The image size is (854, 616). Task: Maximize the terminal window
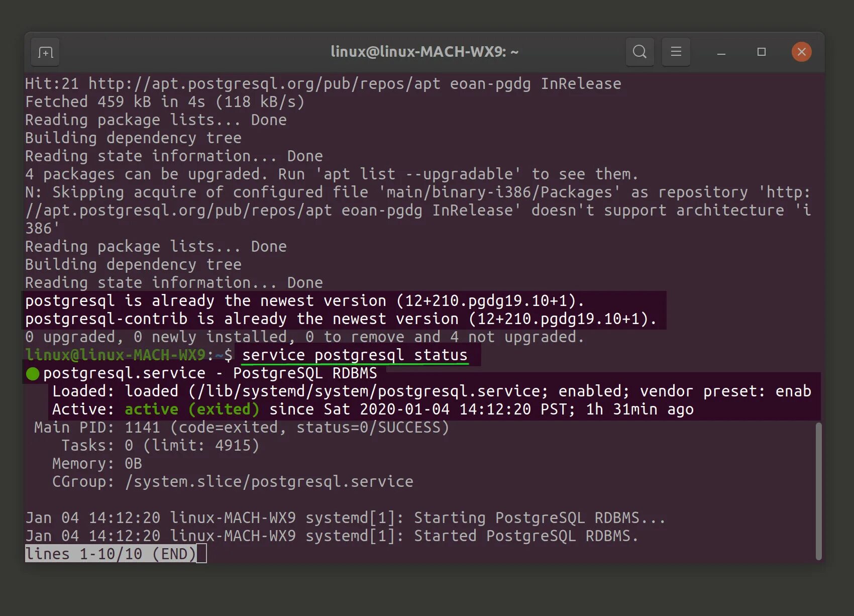click(762, 52)
